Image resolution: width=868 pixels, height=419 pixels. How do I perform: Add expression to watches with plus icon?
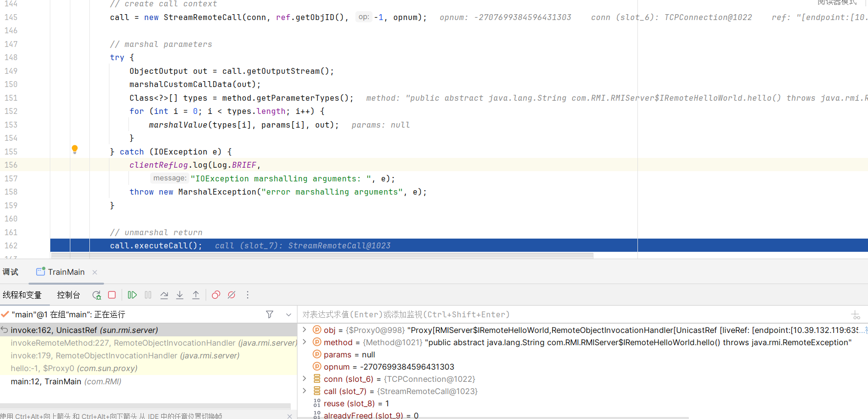tap(855, 315)
